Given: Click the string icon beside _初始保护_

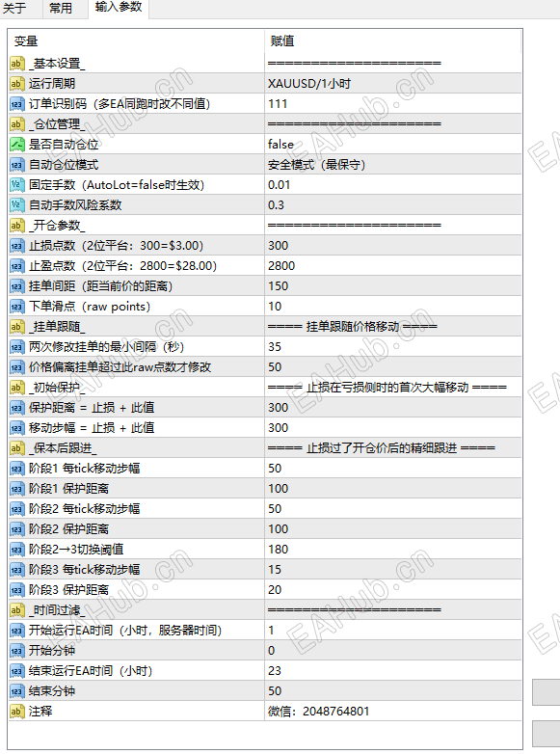Looking at the screenshot, I should click(x=16, y=388).
